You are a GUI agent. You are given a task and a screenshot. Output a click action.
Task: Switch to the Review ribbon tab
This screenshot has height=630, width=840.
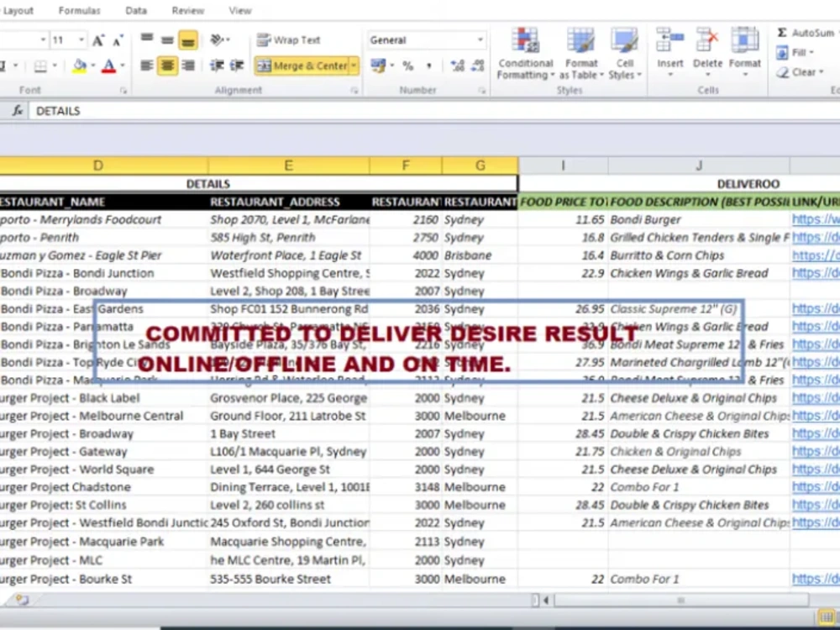point(188,11)
